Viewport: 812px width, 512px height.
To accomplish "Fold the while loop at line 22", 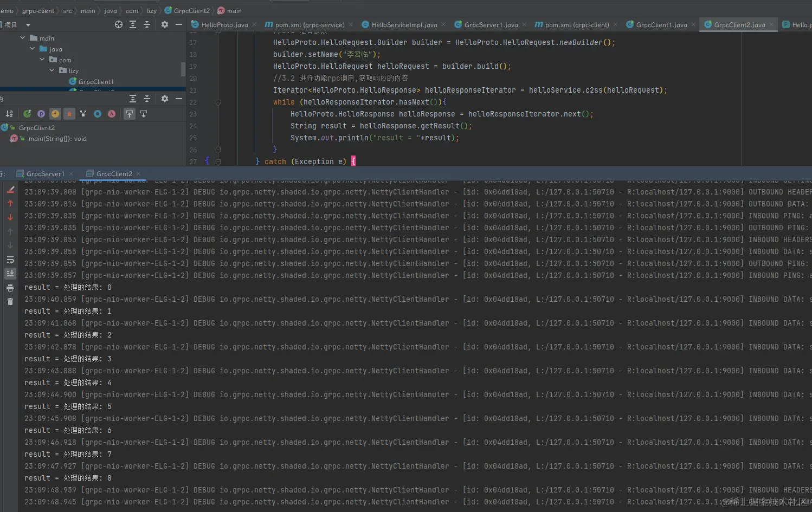I will pyautogui.click(x=218, y=102).
